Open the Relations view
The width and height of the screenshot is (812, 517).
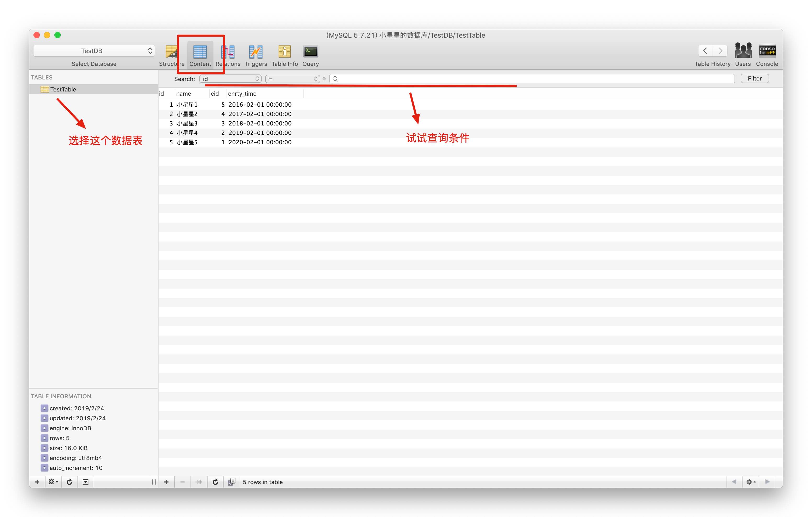228,56
